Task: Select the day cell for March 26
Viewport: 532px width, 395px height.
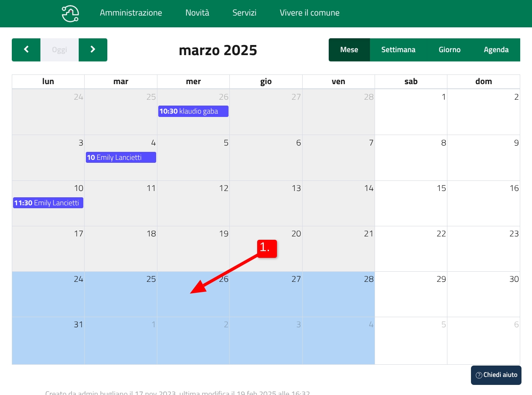Action: click(193, 299)
